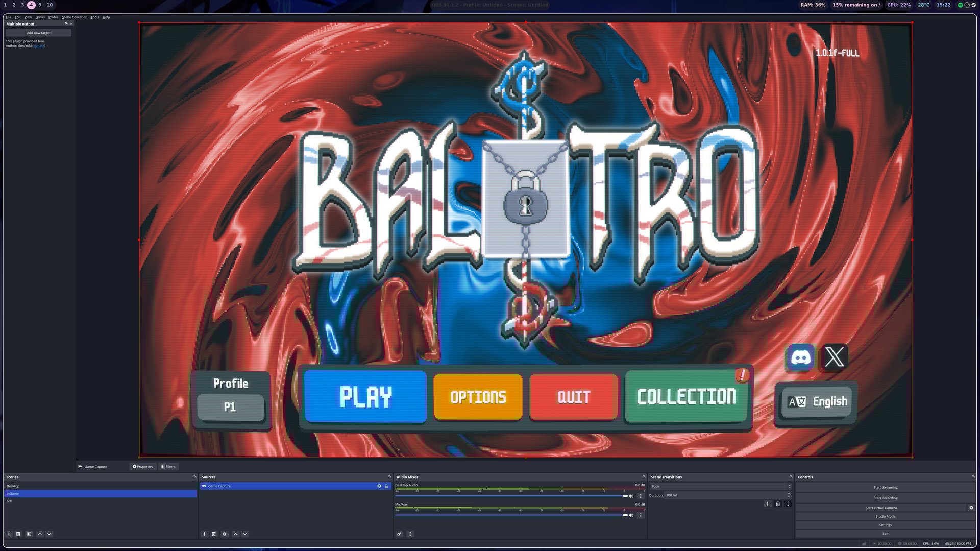Screen dimensions: 980x551
Task: Open the Tools menu
Action: (95, 17)
